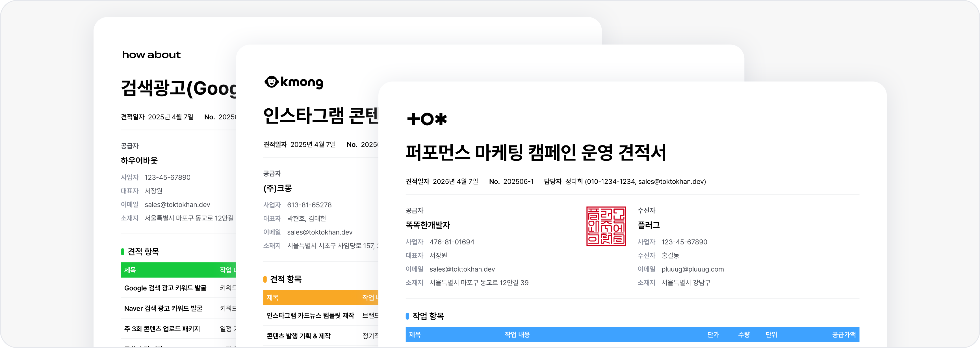Screen dimensions: 980x348
Task: Select the title 퍼포먼스 마케팅 캠페인 운영 견적서
Action: [536, 153]
